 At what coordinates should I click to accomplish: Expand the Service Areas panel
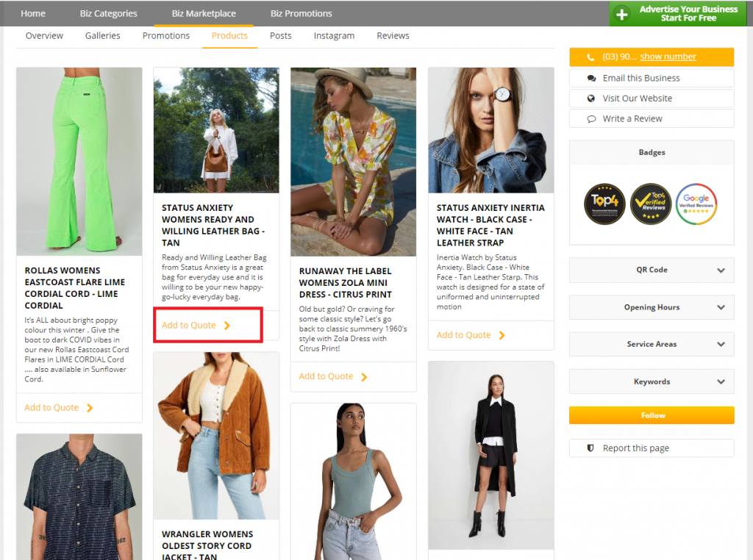[x=652, y=344]
